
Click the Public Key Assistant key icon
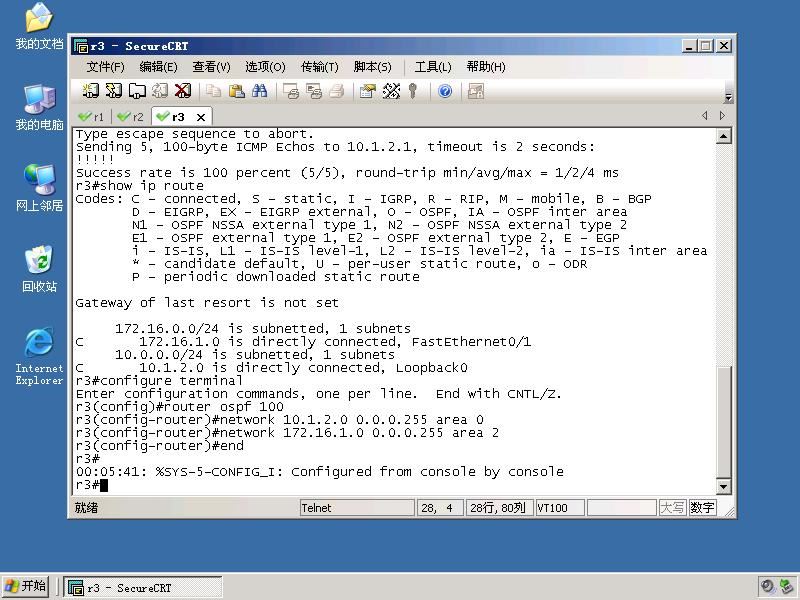pyautogui.click(x=413, y=91)
